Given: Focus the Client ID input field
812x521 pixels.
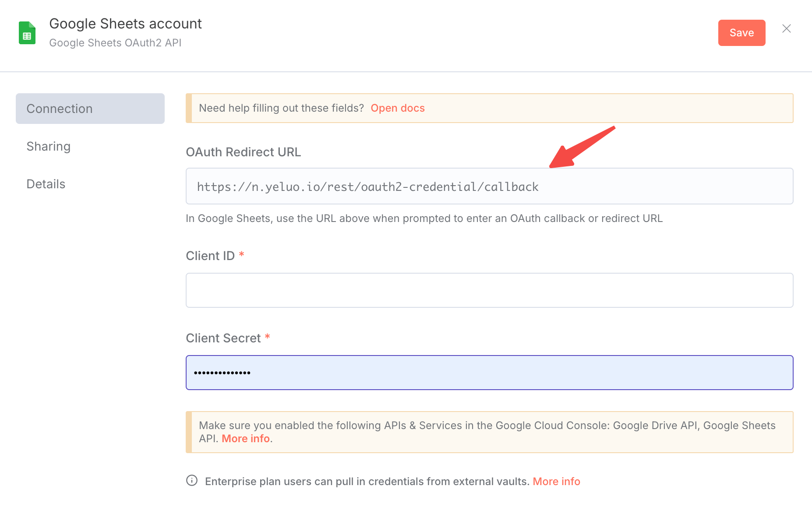Looking at the screenshot, I should 489,290.
